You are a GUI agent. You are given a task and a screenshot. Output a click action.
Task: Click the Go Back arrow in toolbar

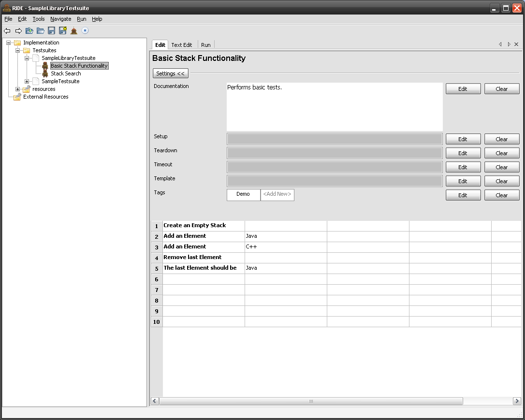pos(7,31)
